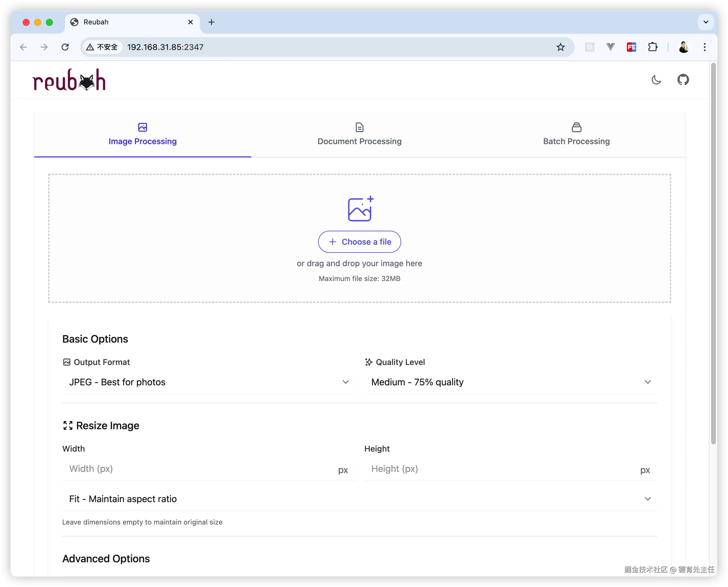Click the Height (px) input field

coord(510,469)
